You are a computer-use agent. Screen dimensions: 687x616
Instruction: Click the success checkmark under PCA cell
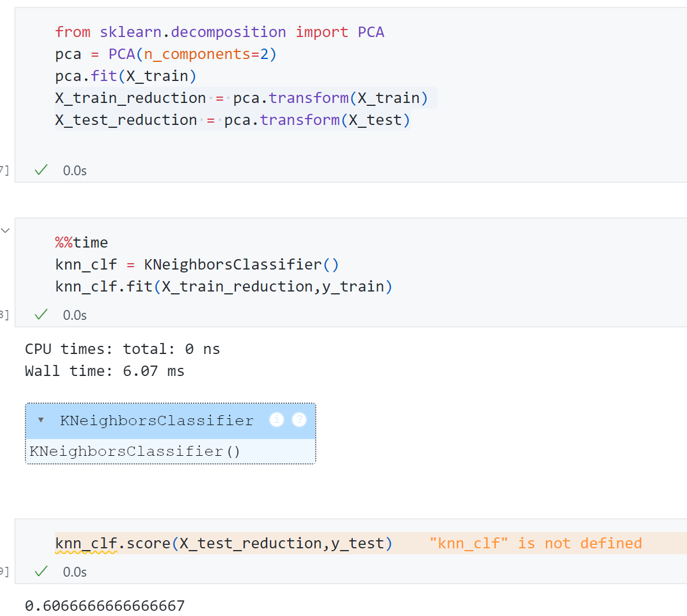pyautogui.click(x=41, y=170)
